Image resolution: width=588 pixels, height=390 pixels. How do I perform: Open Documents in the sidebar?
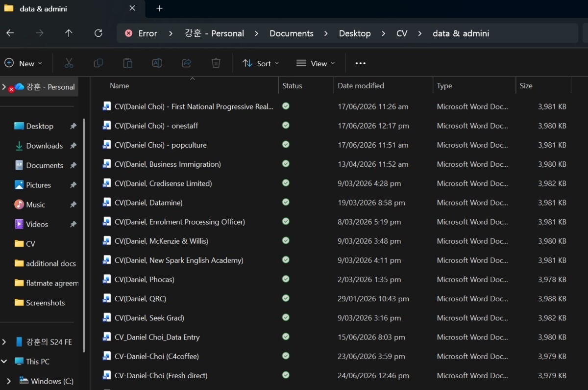45,165
